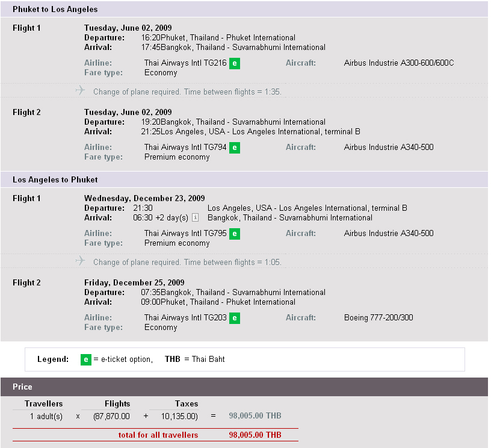This screenshot has width=494, height=448.
Task: Open the info icon next to +2 day(s)
Action: click(196, 217)
